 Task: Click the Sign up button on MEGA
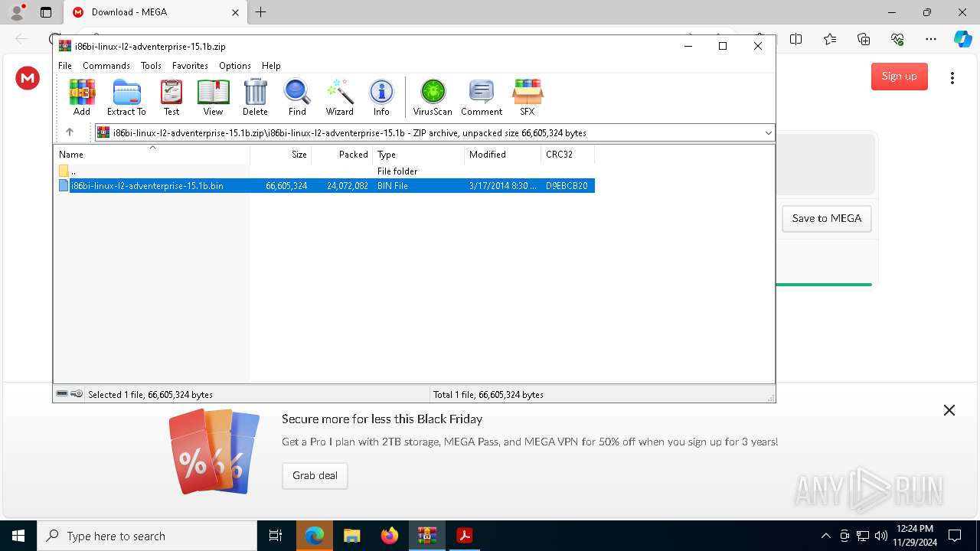tap(899, 77)
